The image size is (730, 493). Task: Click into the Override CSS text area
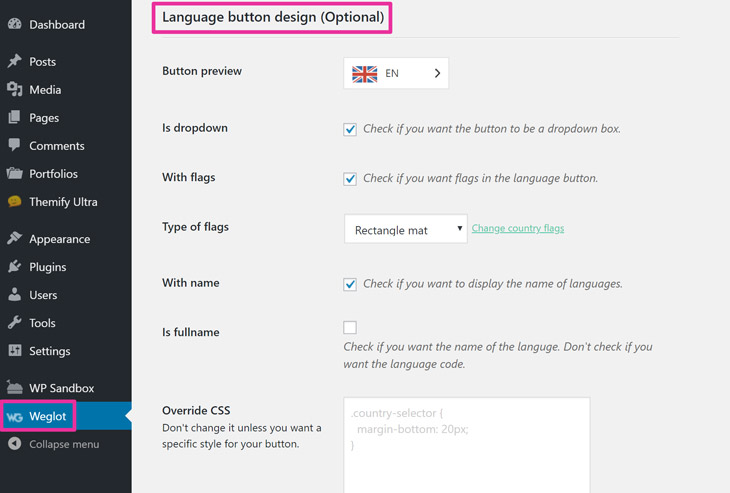(467, 445)
